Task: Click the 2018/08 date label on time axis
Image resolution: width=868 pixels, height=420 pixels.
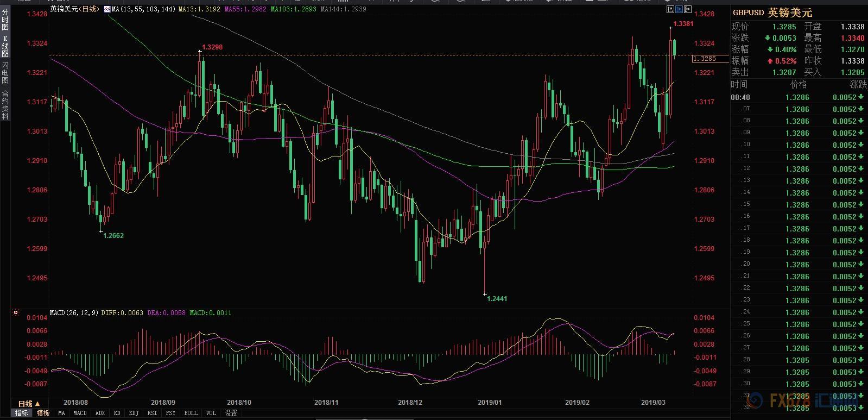Action: click(75, 403)
